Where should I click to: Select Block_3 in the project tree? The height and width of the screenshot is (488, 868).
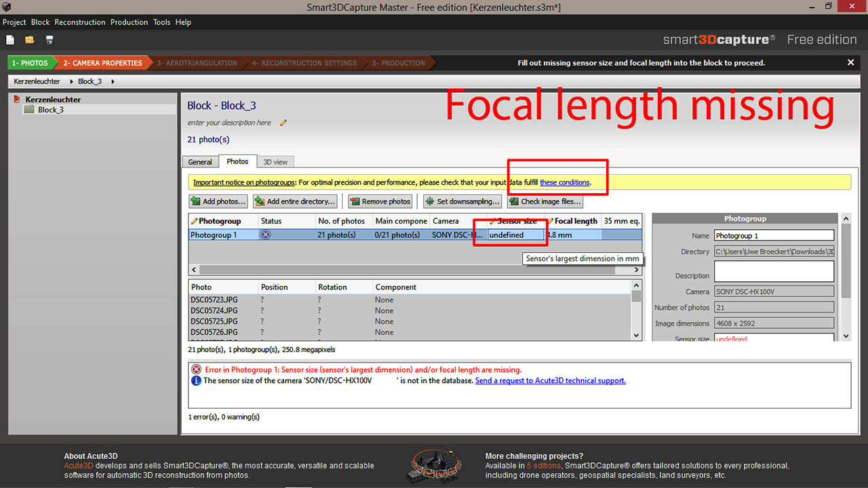click(51, 110)
